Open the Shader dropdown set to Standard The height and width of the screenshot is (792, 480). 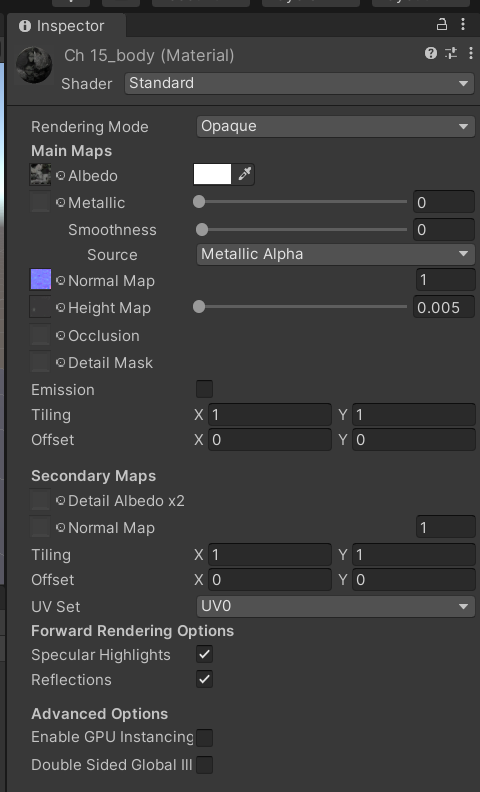(x=300, y=83)
